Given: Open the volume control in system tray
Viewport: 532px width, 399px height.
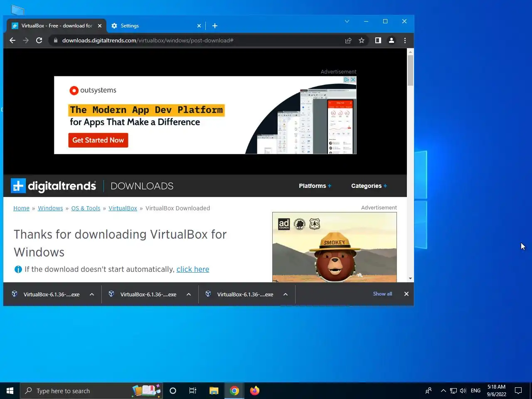Looking at the screenshot, I should coord(463,391).
